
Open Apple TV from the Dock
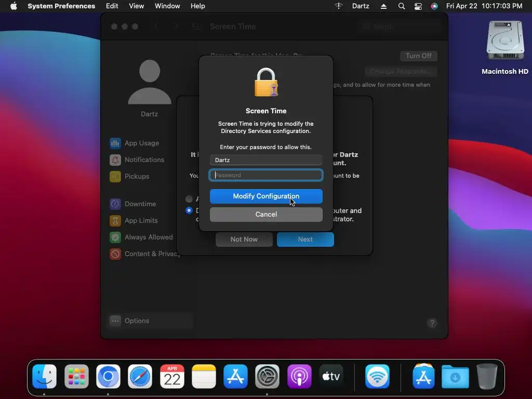[331, 377]
